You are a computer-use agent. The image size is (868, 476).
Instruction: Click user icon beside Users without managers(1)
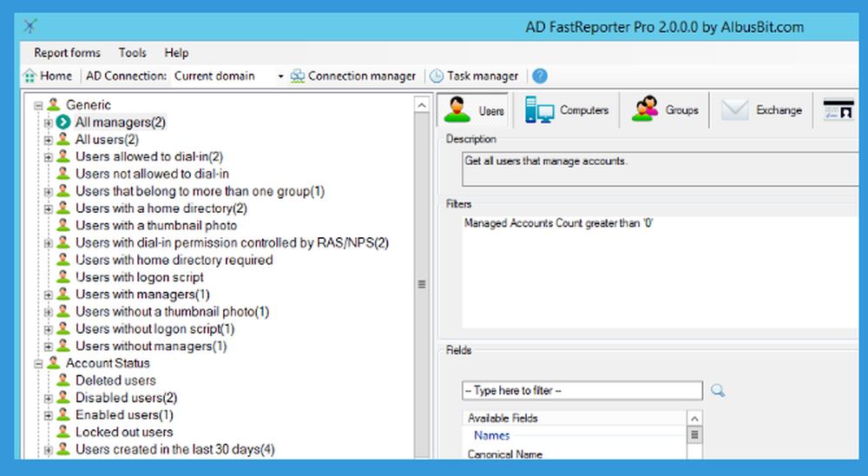pyautogui.click(x=63, y=345)
